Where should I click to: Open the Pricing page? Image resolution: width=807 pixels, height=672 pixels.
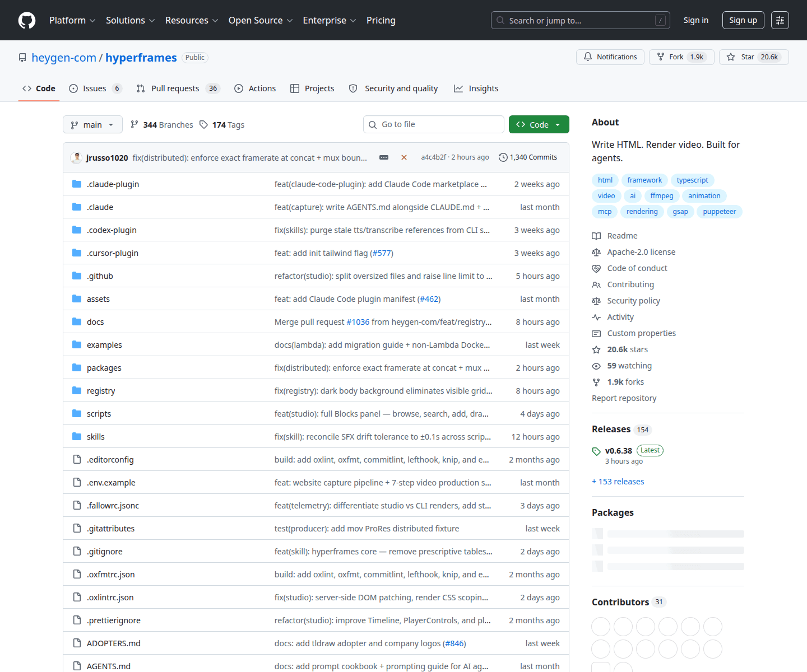[381, 20]
